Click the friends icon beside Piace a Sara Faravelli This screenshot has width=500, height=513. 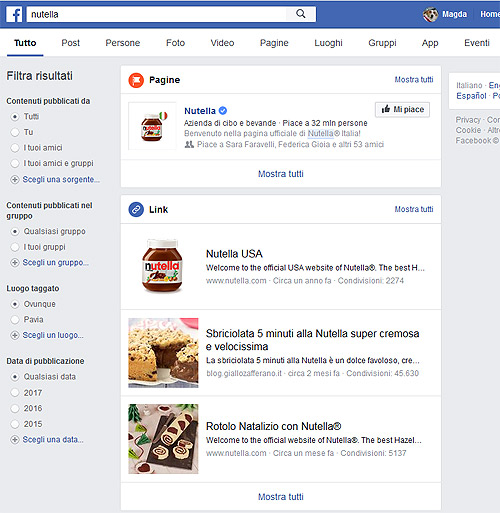[x=189, y=144]
